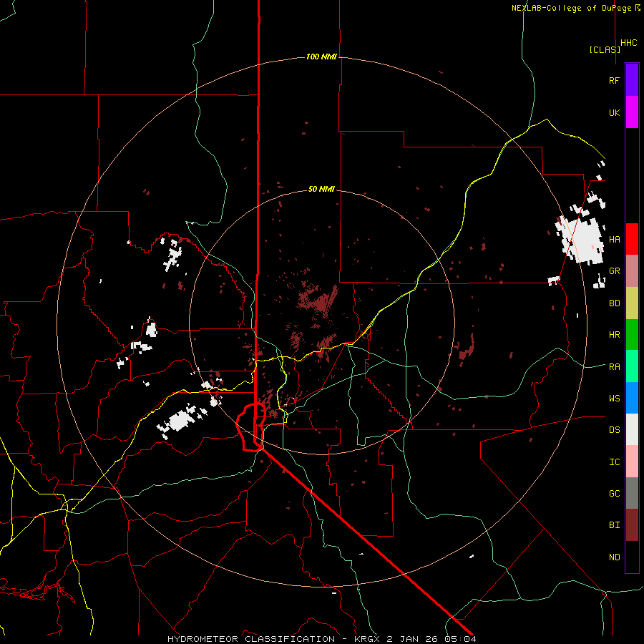Click the RF purple legend swatch

(x=632, y=80)
